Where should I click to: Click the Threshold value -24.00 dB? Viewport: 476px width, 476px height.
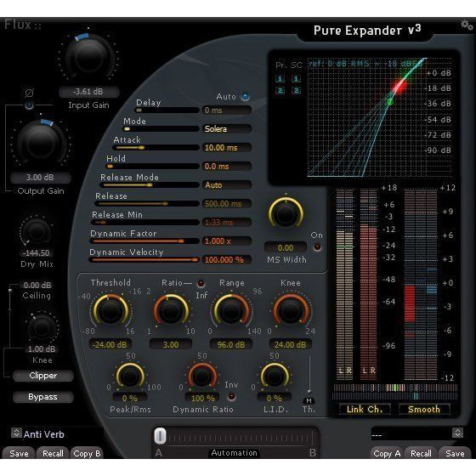click(110, 344)
